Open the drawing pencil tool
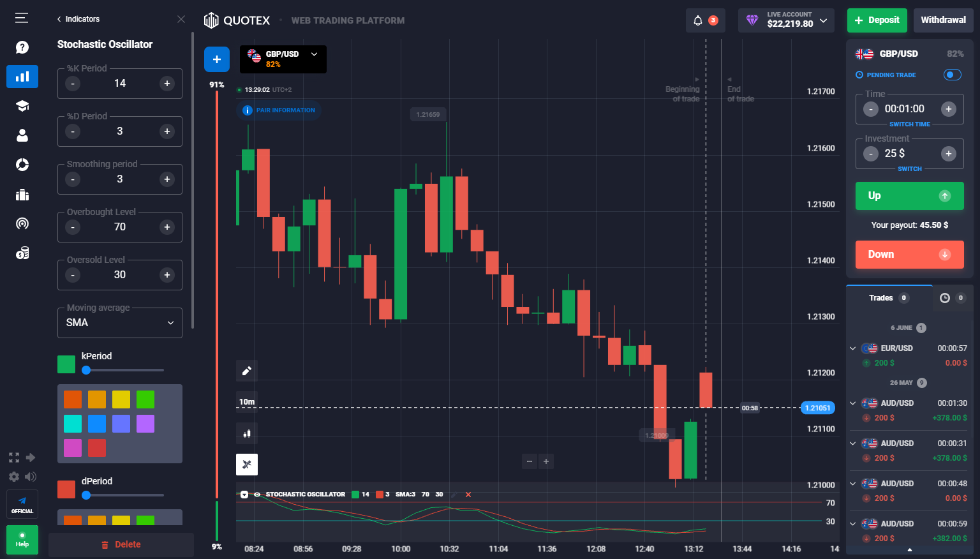The height and width of the screenshot is (559, 980). point(247,371)
